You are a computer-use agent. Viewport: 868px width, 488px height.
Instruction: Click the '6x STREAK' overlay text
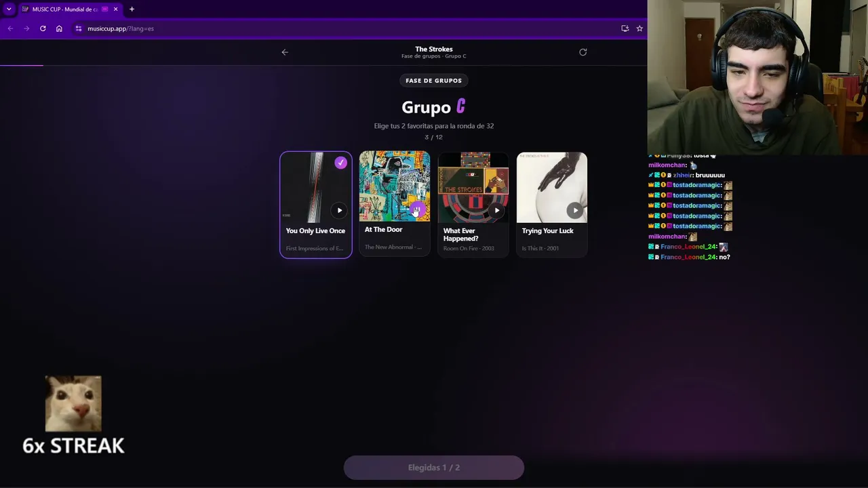coord(73,446)
